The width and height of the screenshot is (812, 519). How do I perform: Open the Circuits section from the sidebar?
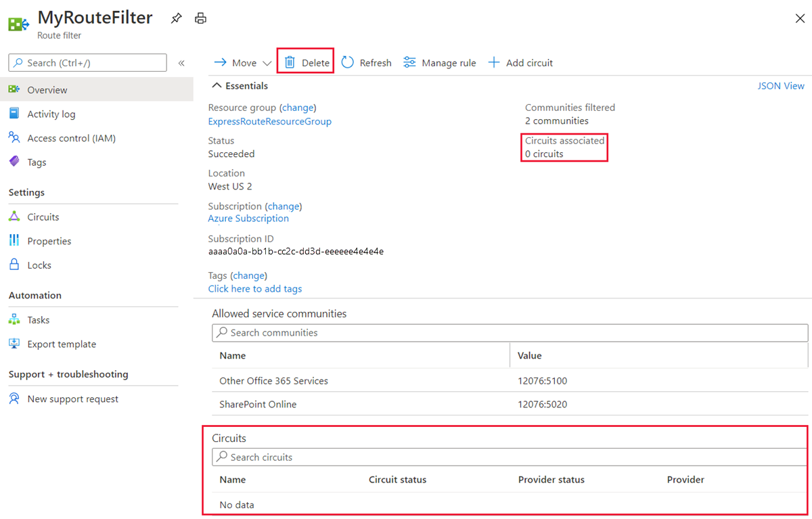(42, 217)
